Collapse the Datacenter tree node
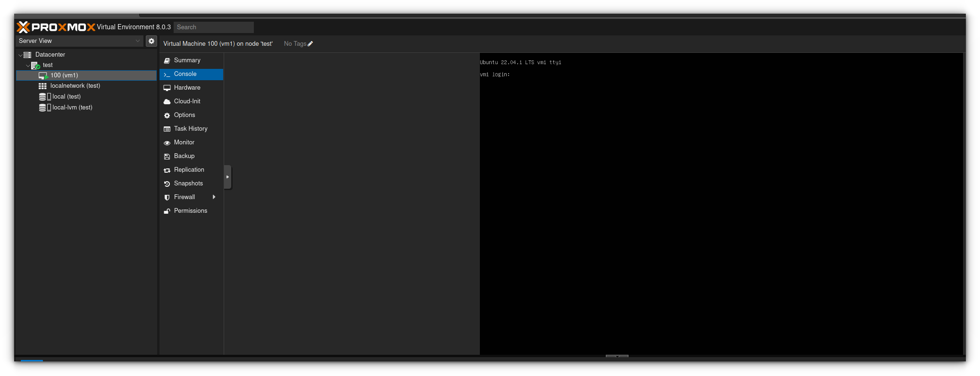This screenshot has height=376, width=980. click(x=20, y=55)
